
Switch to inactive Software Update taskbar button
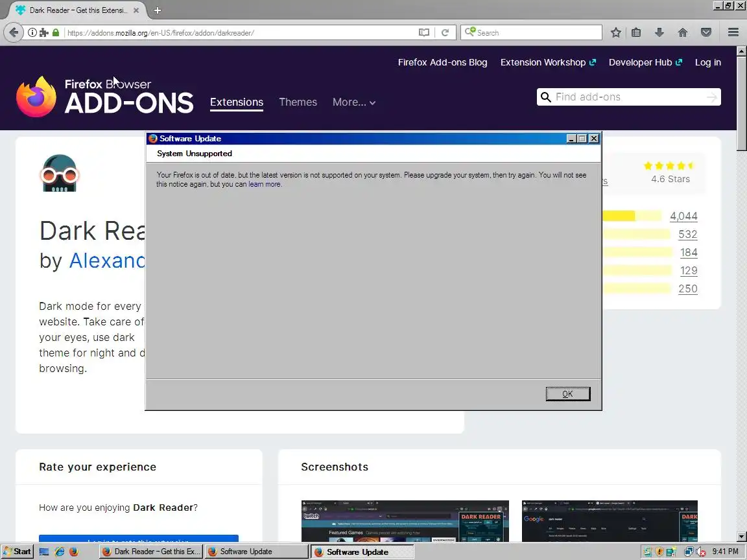pyautogui.click(x=256, y=552)
